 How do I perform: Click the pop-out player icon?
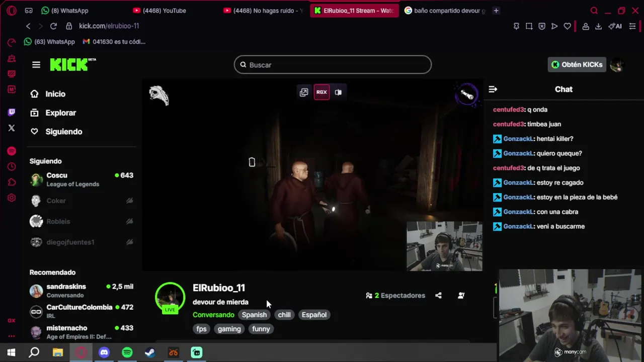tap(304, 92)
